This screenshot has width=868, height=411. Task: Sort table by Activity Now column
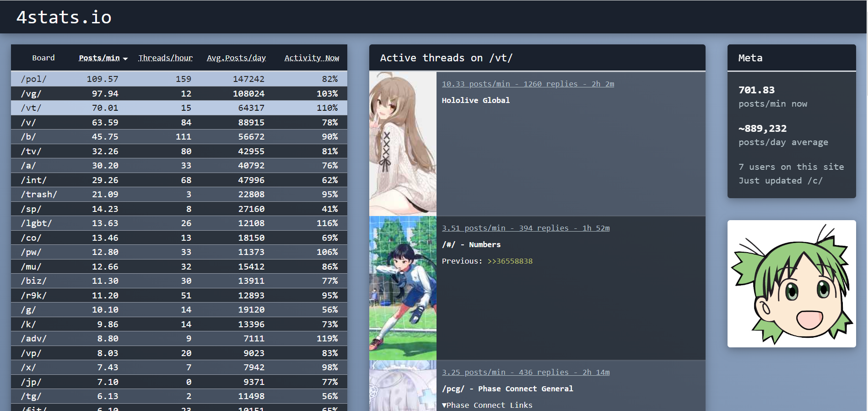(312, 58)
